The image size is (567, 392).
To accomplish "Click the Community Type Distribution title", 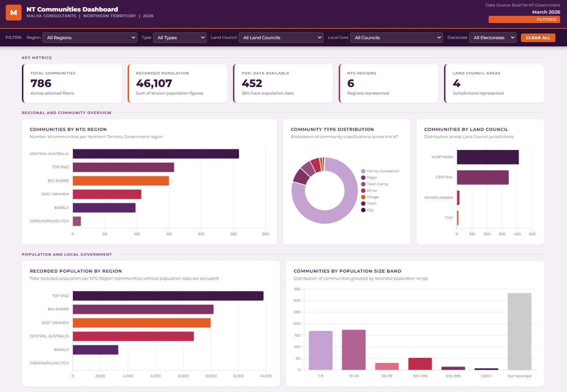I will tap(332, 129).
